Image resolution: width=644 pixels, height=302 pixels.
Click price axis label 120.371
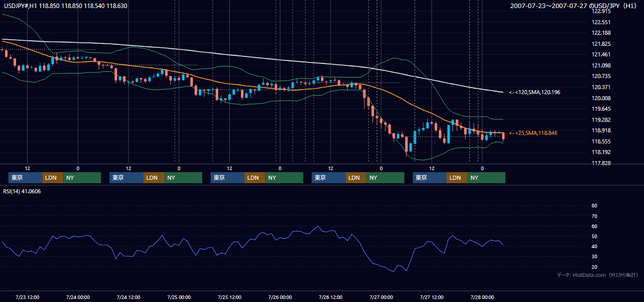click(x=601, y=87)
